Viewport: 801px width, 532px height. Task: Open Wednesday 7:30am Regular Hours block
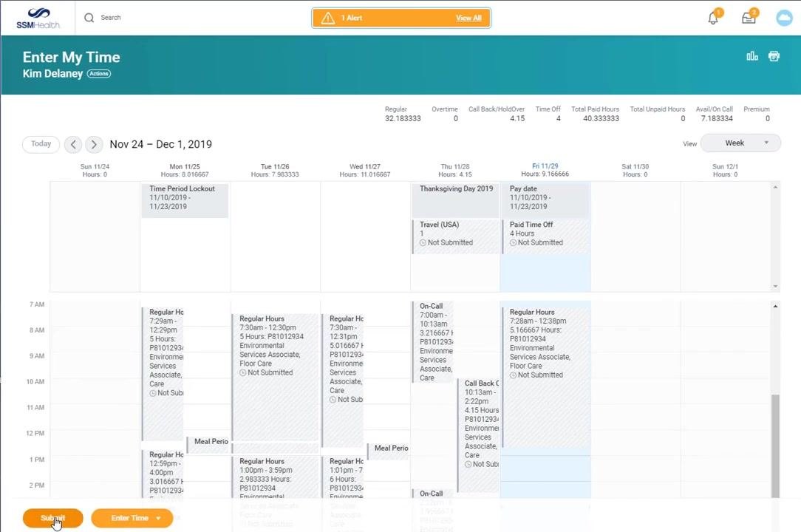click(342, 381)
